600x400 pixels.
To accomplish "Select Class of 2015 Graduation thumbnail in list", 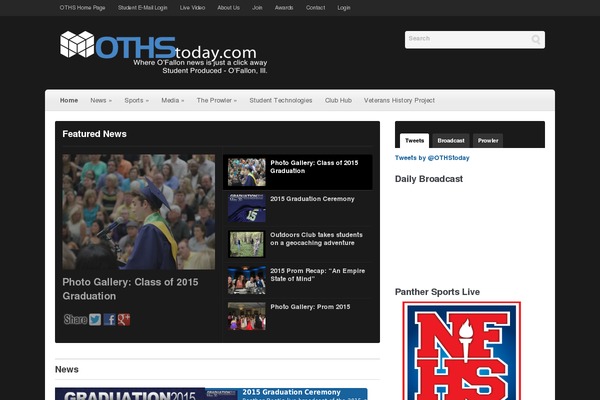I will pos(246,172).
